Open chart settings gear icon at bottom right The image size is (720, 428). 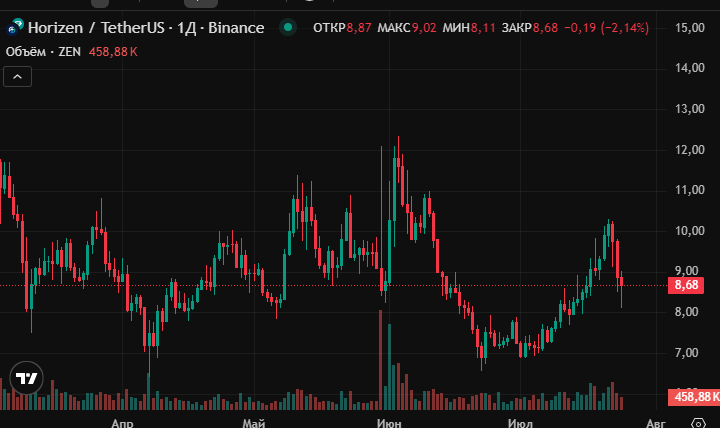click(x=698, y=423)
